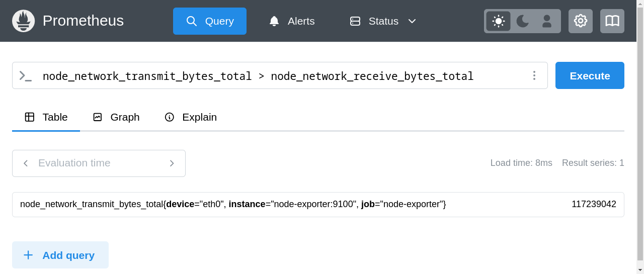Open the Alerts page

click(x=291, y=21)
